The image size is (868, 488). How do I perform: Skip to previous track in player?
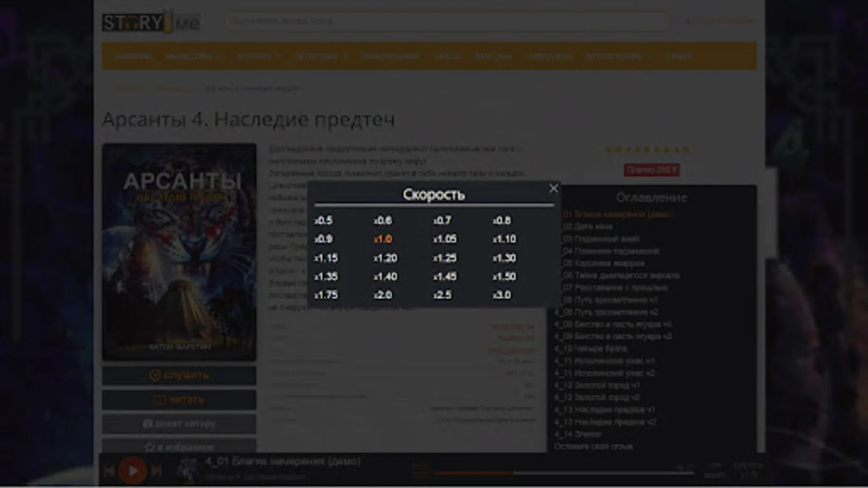(x=109, y=471)
